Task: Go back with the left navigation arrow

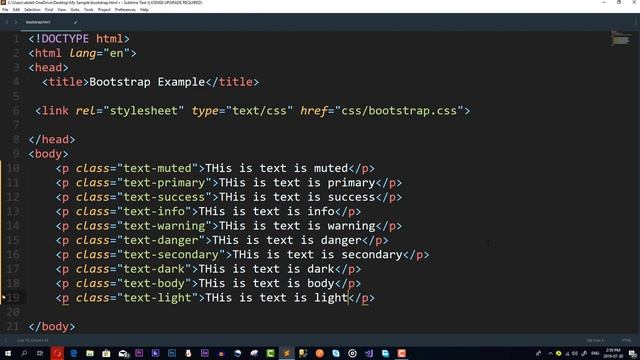Action: coord(7,22)
